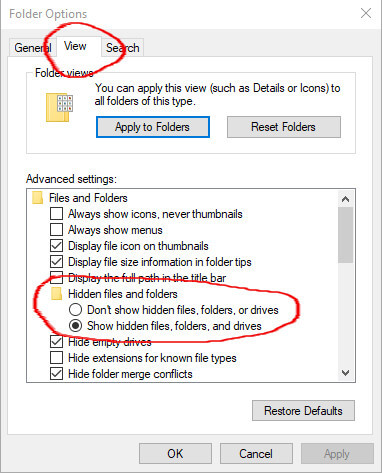The height and width of the screenshot is (473, 383).
Task: Click the Hidden files and folders label
Action: [x=123, y=294]
